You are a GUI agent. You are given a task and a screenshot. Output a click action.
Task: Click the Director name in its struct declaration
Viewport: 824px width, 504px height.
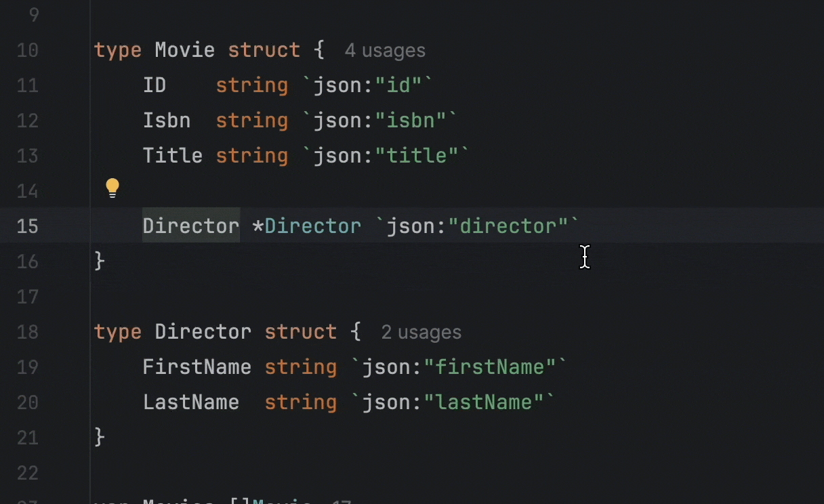203,333
